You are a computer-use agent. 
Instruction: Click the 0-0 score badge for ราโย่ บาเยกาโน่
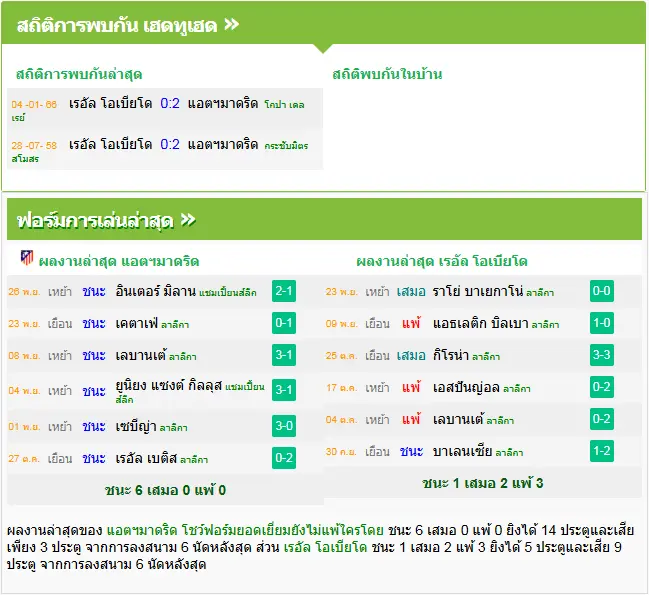coord(601,291)
